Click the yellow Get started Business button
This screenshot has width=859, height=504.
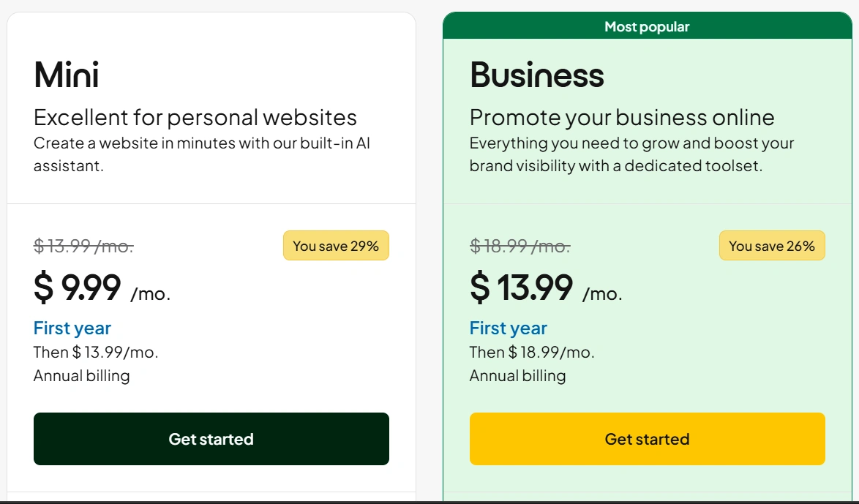coord(647,439)
